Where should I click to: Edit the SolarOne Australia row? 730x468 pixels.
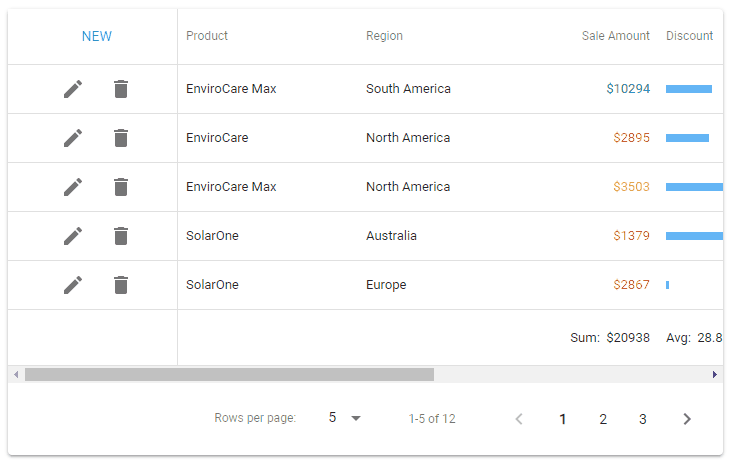pyautogui.click(x=73, y=236)
